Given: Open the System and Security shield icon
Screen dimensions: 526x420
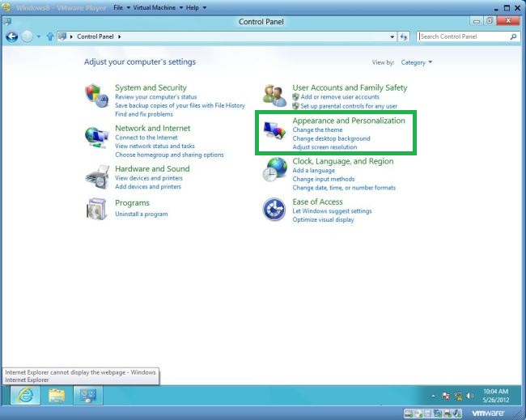Looking at the screenshot, I should (x=96, y=95).
